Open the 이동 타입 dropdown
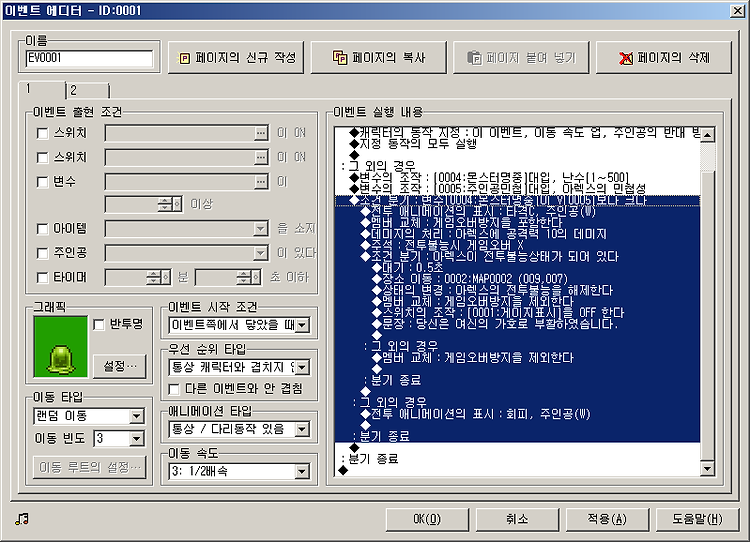 pyautogui.click(x=137, y=416)
